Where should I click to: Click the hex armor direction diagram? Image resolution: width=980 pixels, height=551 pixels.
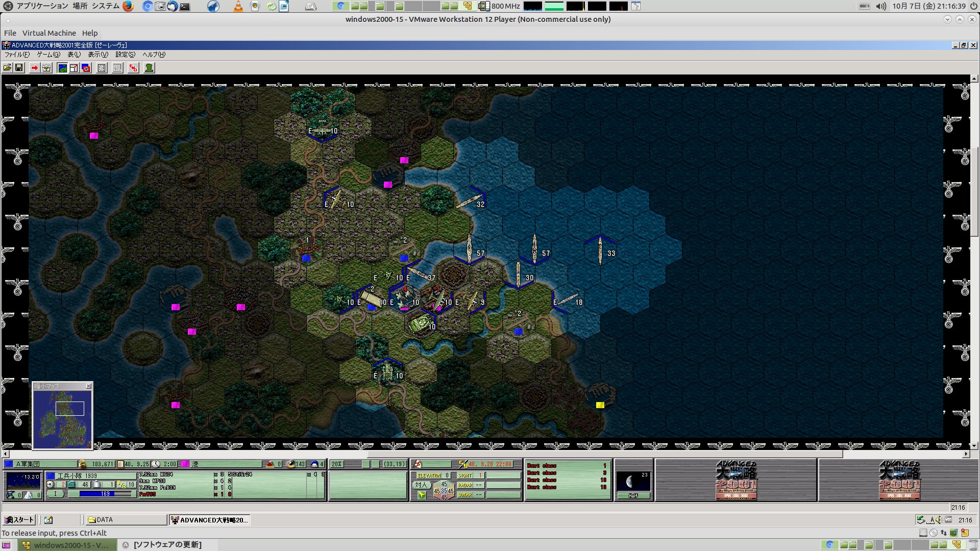coord(444,490)
